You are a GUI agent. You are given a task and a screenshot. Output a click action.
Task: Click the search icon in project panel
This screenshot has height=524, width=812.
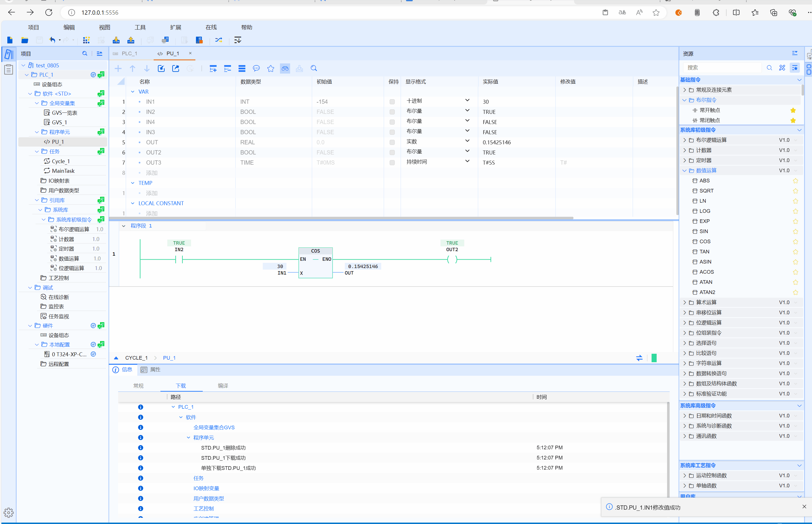coord(85,54)
